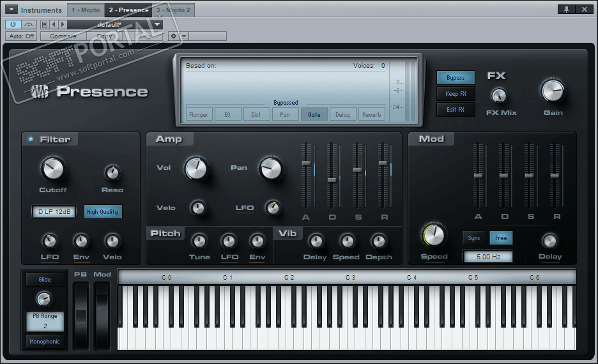Select the Gate effect tab
This screenshot has height=364, width=598.
(314, 115)
